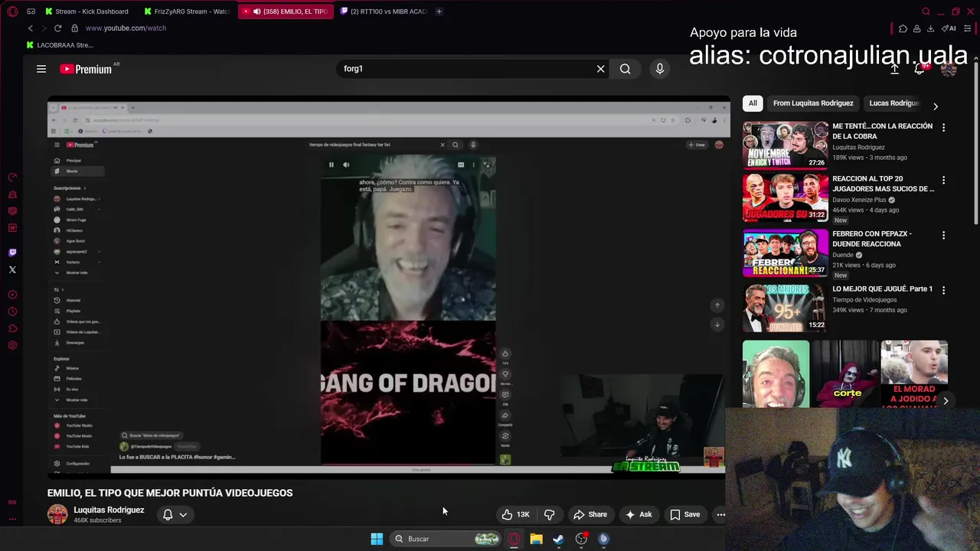Open Opera browser menu logo
The width and height of the screenshot is (980, 551).
12,11
